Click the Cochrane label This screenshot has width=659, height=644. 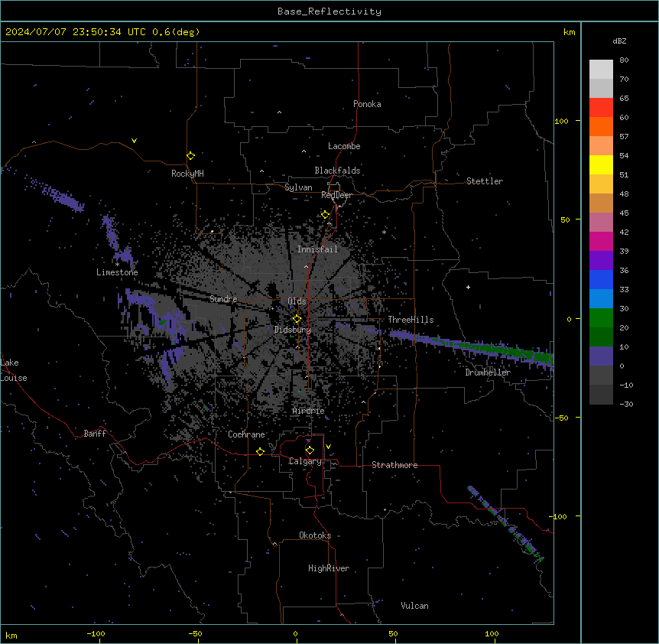tap(246, 434)
